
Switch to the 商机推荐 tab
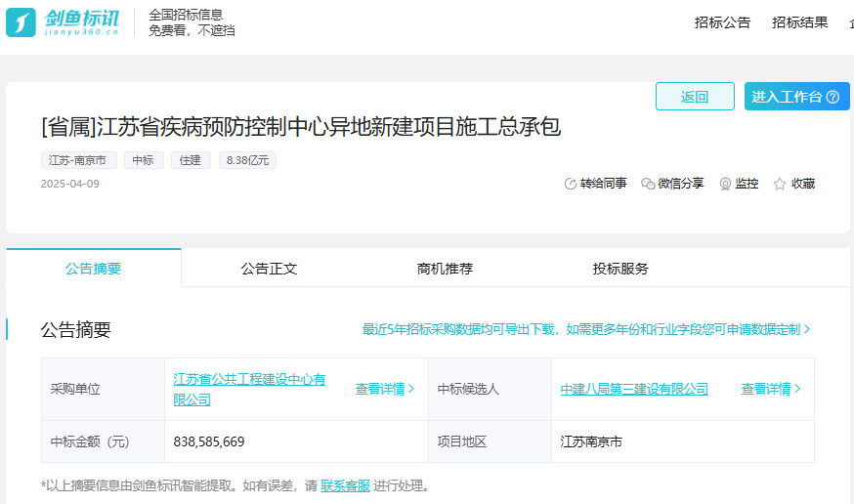tap(445, 269)
